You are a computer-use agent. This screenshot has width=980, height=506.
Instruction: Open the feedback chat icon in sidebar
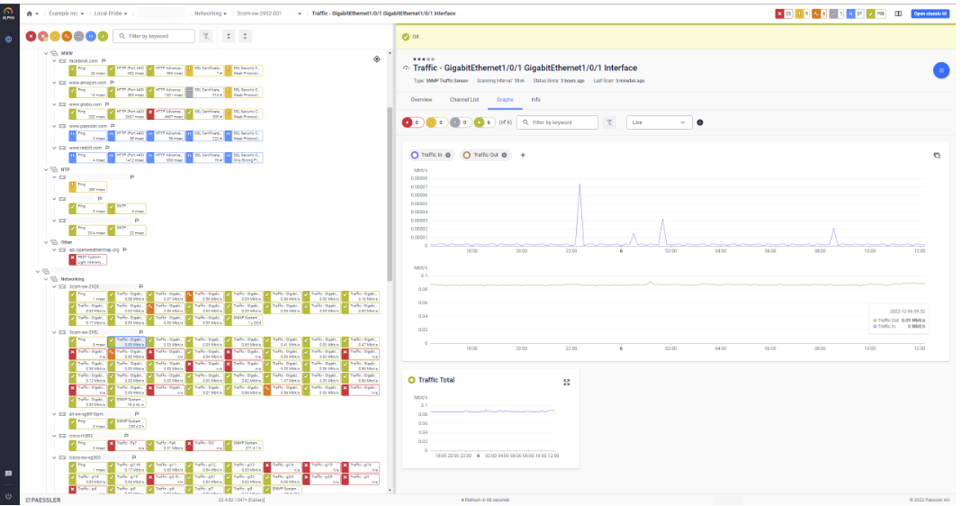click(x=8, y=474)
